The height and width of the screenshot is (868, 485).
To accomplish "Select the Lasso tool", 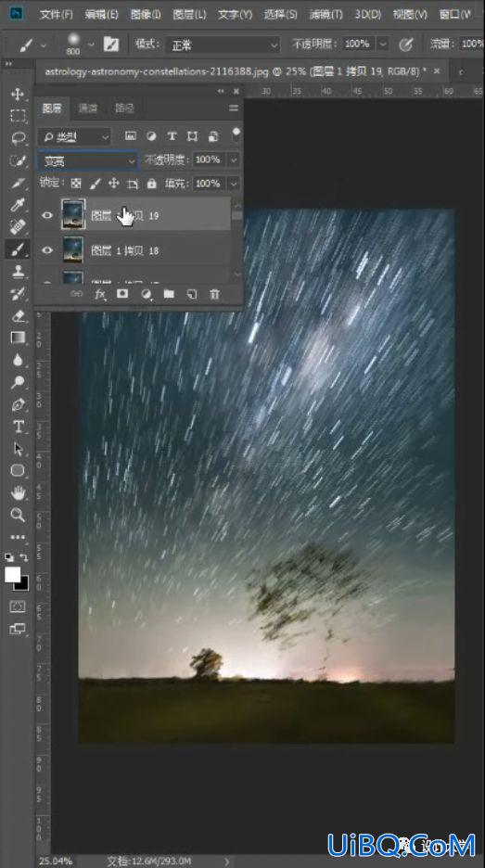I will point(18,138).
